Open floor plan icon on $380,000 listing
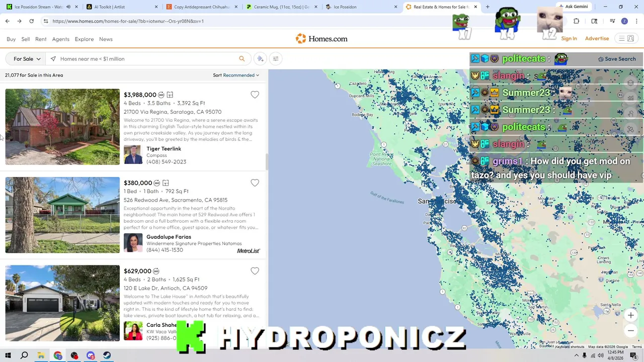Screen dimensions: 644x362 pos(166,183)
